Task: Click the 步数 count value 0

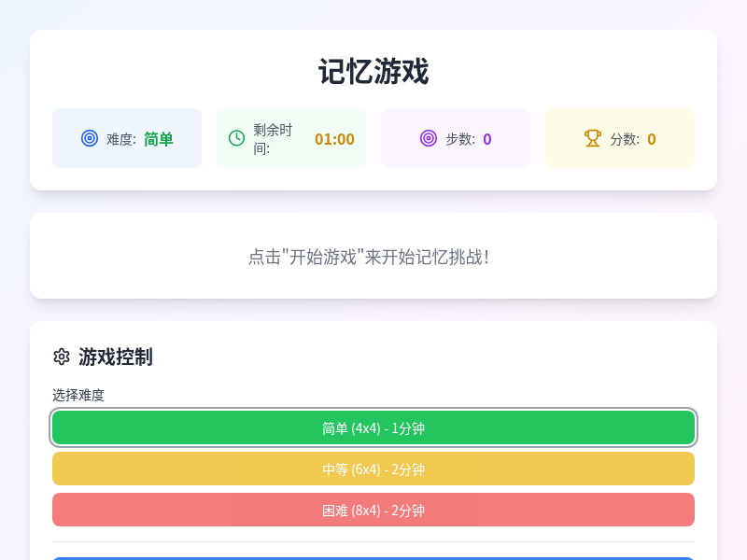Action: click(x=486, y=139)
